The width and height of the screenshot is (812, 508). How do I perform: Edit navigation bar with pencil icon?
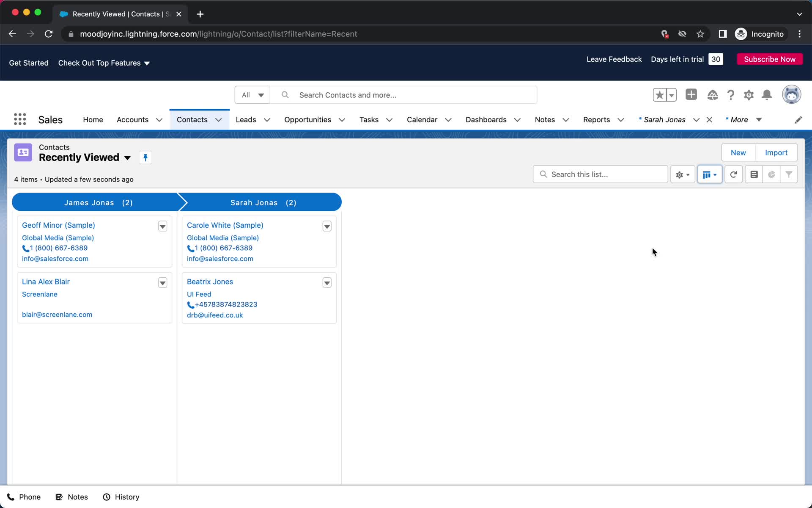(798, 120)
